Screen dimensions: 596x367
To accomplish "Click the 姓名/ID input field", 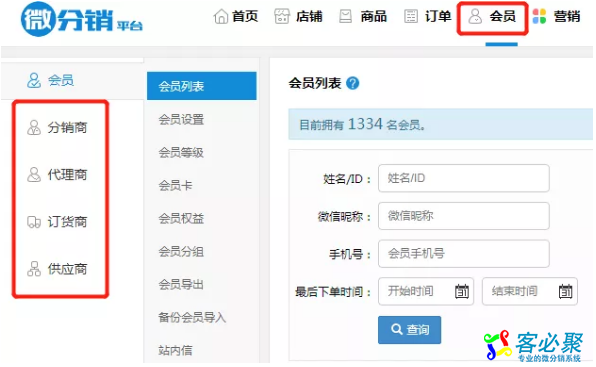I will click(464, 178).
